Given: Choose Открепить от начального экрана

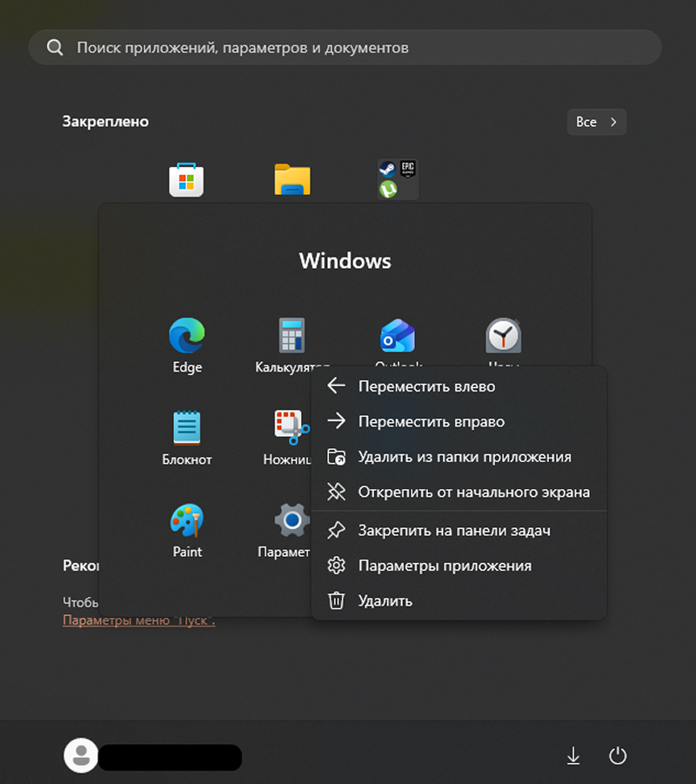Looking at the screenshot, I should point(473,493).
